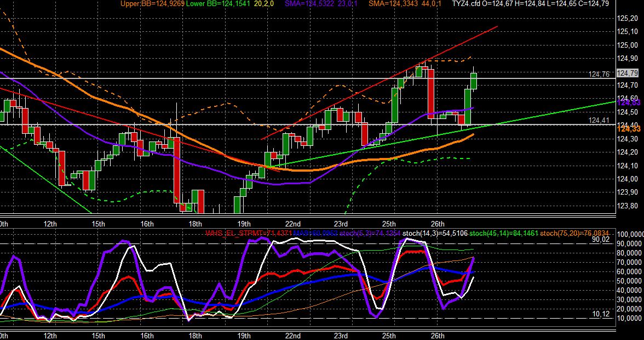
Task: Click the 60,0000 stochastic axis label
Action: point(629,272)
